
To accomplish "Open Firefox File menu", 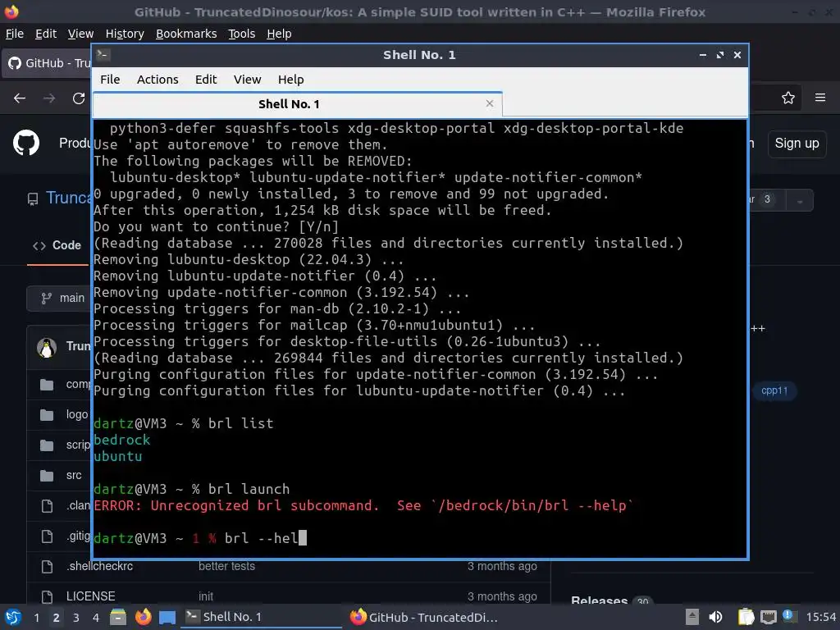I will (x=15, y=34).
